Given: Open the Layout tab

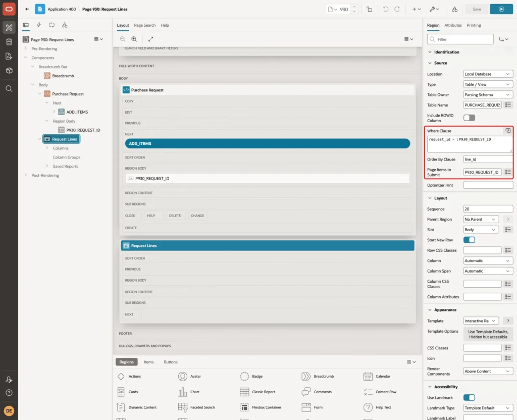Looking at the screenshot, I should click(123, 25).
